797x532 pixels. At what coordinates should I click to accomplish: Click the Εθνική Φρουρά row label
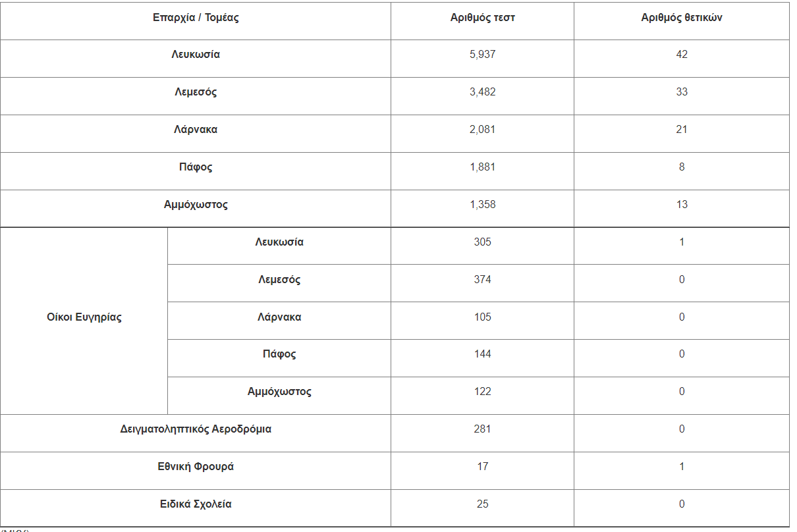pos(196,467)
